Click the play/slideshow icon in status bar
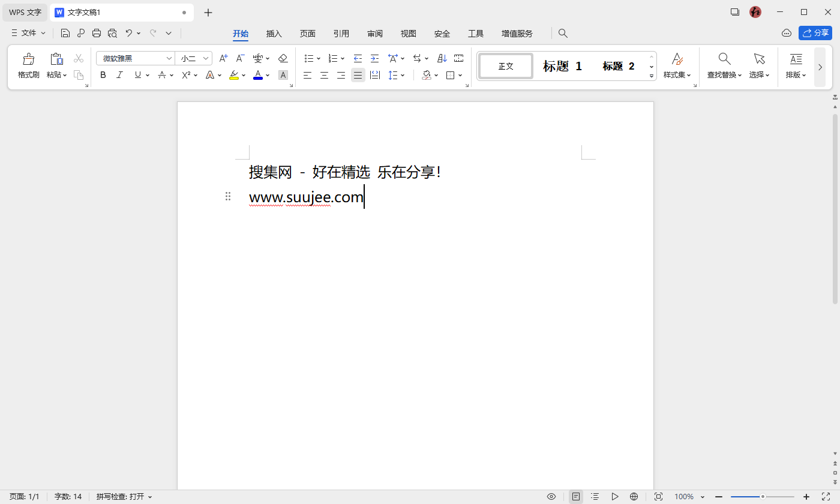The width and height of the screenshot is (840, 504). [x=615, y=497]
